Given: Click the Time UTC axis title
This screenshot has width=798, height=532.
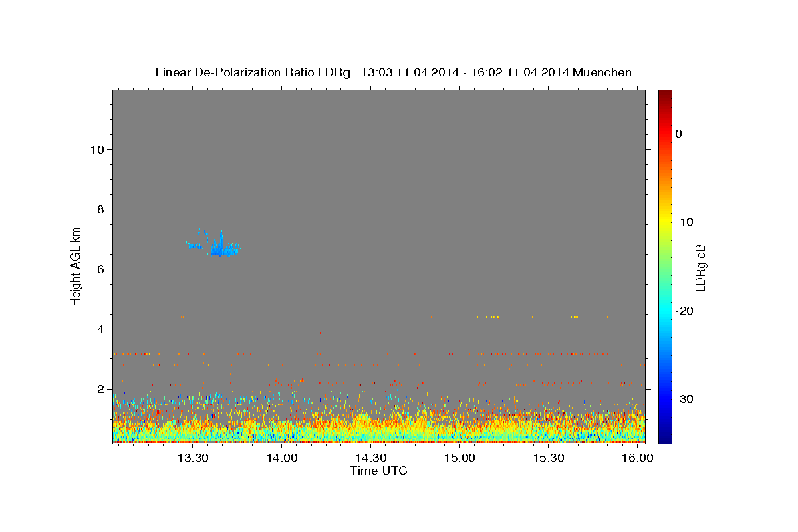Looking at the screenshot, I should (x=378, y=471).
